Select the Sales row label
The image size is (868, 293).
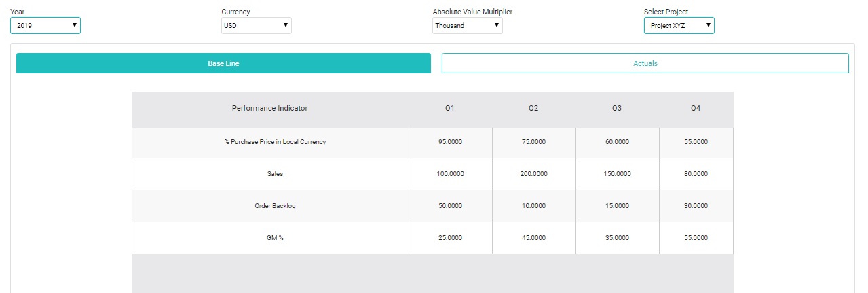coord(275,174)
